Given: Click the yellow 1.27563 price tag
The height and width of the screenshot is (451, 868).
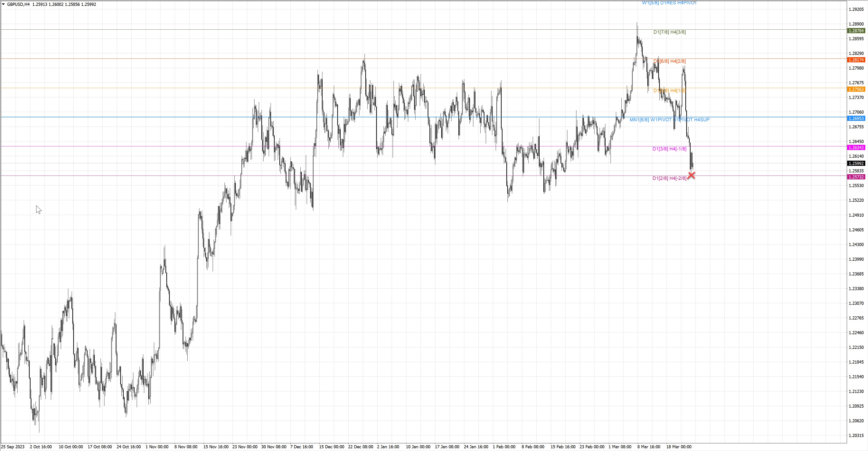Looking at the screenshot, I should coord(856,89).
